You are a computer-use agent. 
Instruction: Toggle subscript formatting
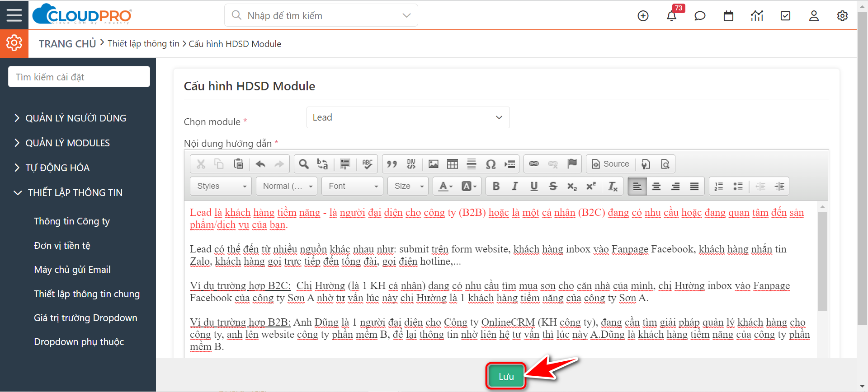[572, 186]
